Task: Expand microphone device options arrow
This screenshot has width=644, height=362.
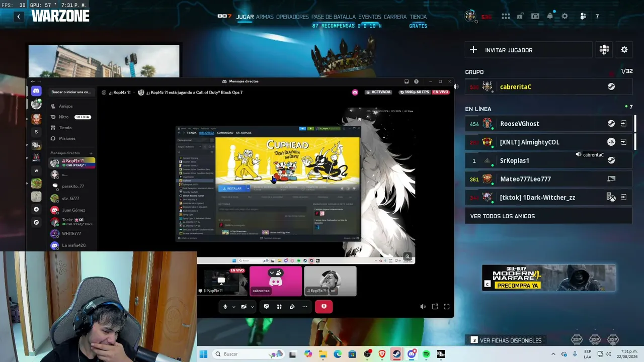Action: coord(233,307)
